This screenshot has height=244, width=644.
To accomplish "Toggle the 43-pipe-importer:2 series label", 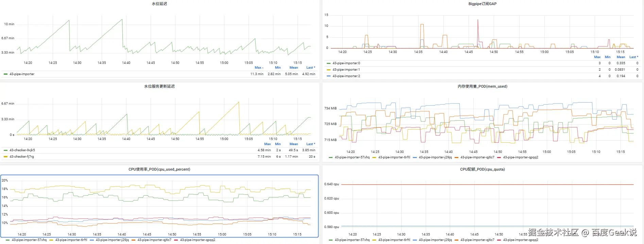I will [346, 76].
